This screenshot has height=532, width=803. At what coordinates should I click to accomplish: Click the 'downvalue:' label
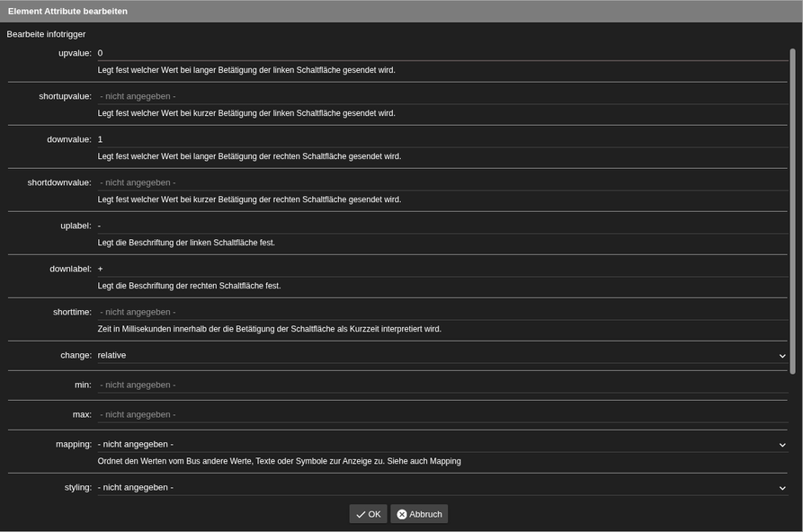(x=69, y=139)
